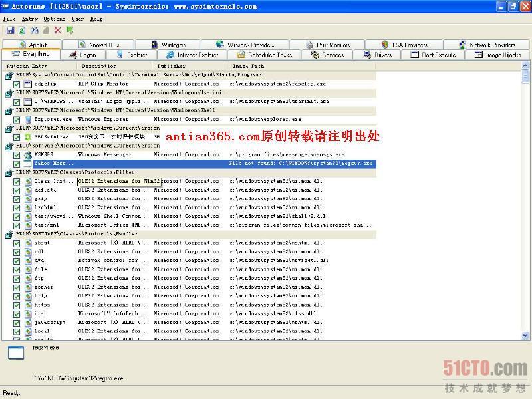Click the icon of the dvd entry
Image resolution: width=532 pixels, height=399 pixels.
[x=28, y=261]
